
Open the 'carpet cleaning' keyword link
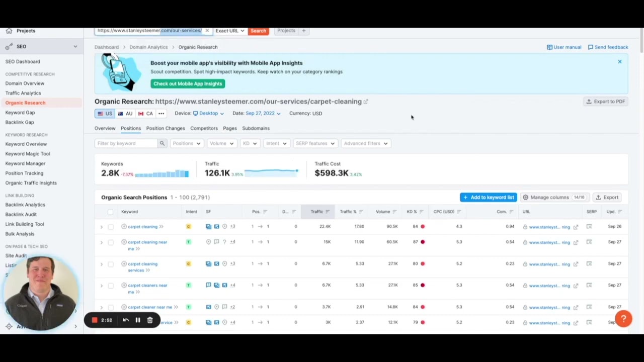[142, 227]
